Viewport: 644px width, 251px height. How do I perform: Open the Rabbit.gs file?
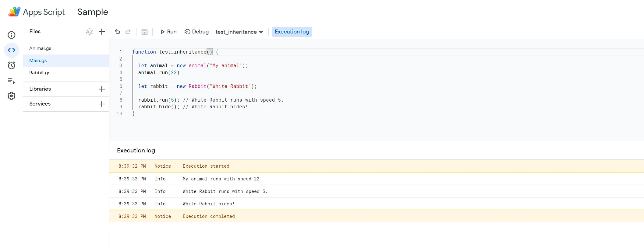click(x=40, y=73)
